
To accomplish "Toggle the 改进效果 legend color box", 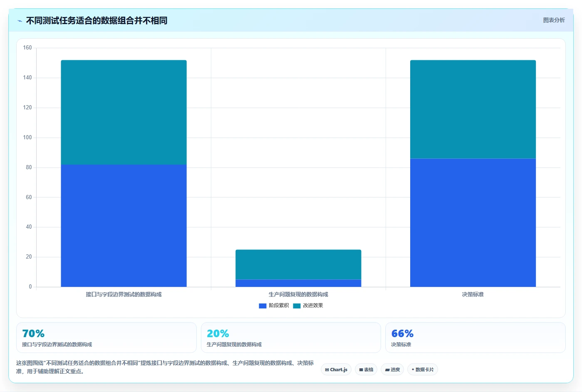I will pyautogui.click(x=297, y=306).
